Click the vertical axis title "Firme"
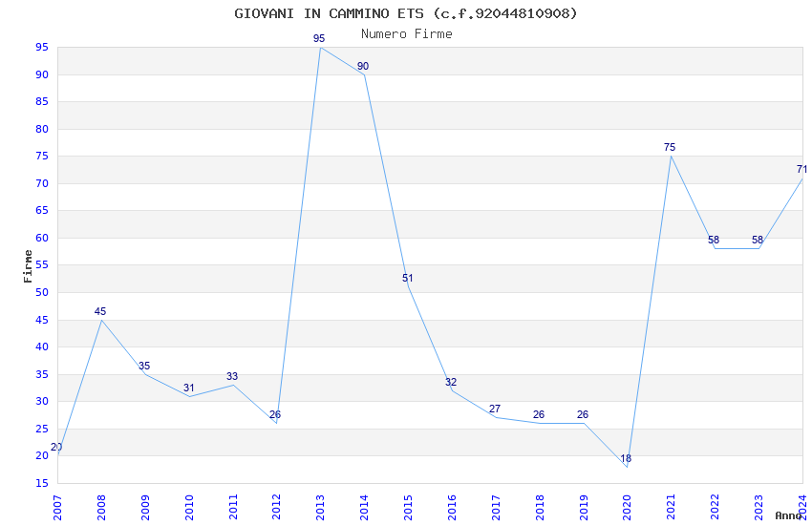Viewport: 812px width, 525px height. click(x=28, y=266)
